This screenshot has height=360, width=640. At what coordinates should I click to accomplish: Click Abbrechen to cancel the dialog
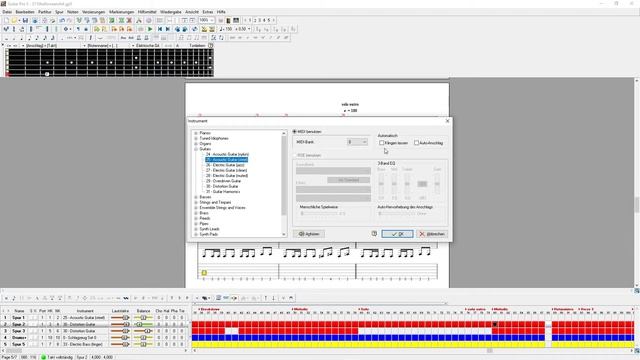click(x=432, y=234)
